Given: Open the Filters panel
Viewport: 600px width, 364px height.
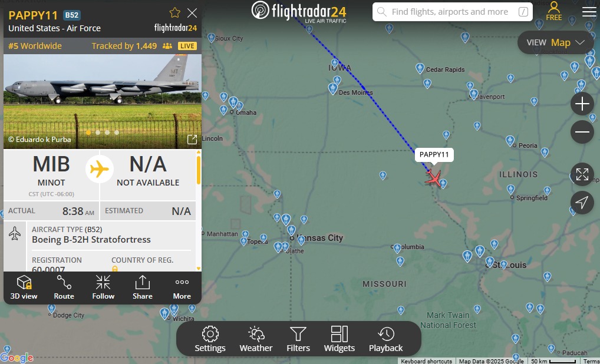Looking at the screenshot, I should coord(298,339).
